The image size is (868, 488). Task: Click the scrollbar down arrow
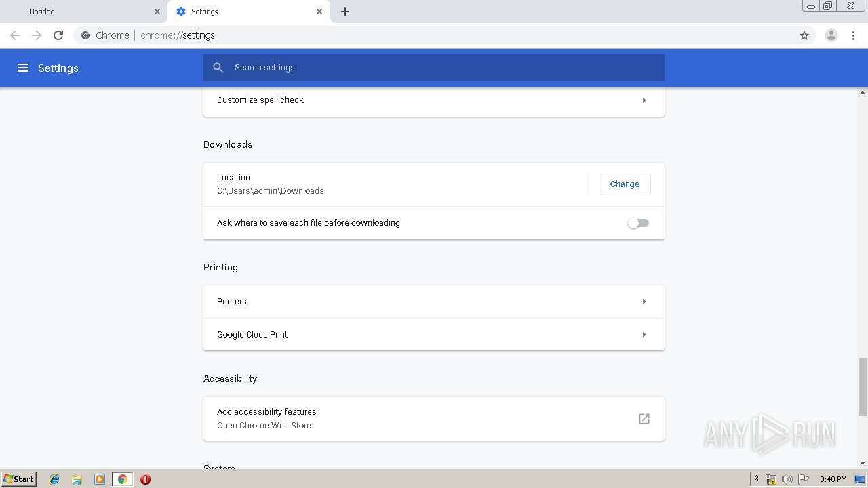coord(863,464)
